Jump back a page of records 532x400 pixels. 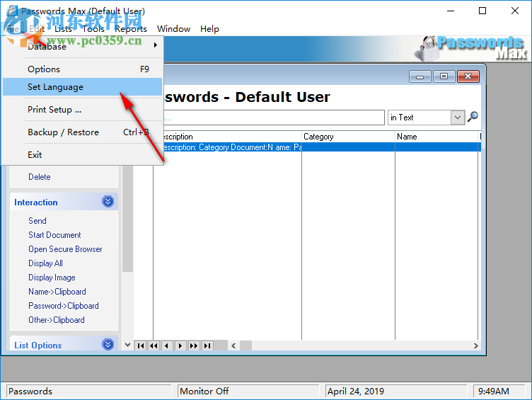tap(154, 345)
